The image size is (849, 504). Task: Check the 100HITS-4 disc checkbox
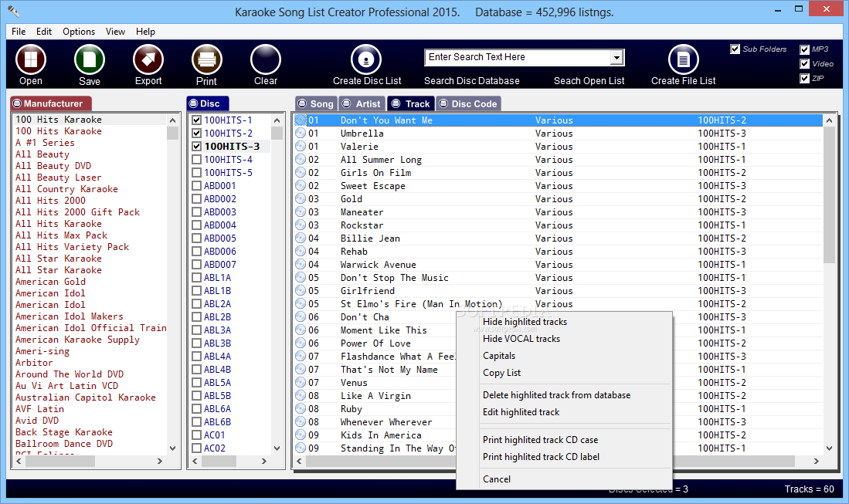[196, 160]
